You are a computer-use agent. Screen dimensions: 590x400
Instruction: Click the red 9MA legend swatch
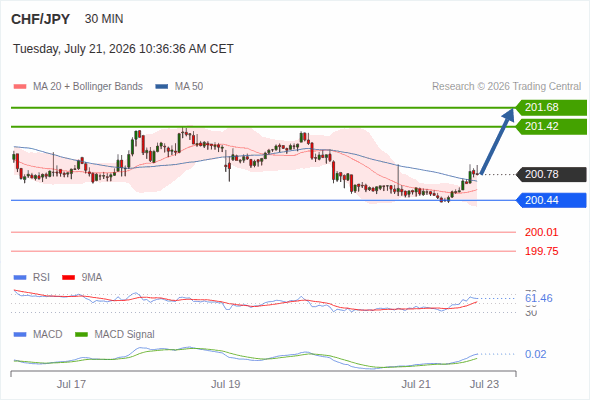point(68,278)
